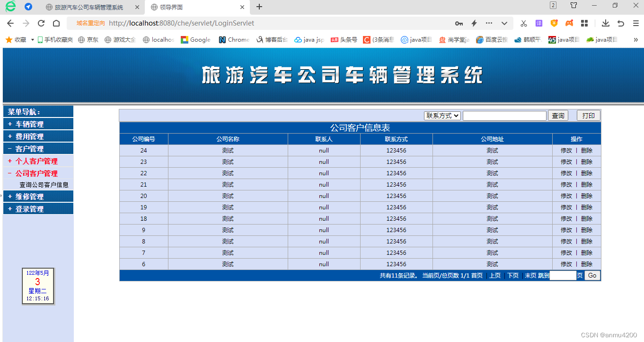Open the address bar more options

[489, 23]
